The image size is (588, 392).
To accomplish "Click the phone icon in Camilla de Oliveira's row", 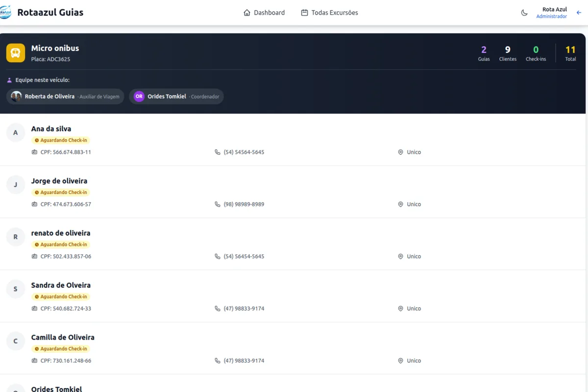I will pyautogui.click(x=218, y=361).
